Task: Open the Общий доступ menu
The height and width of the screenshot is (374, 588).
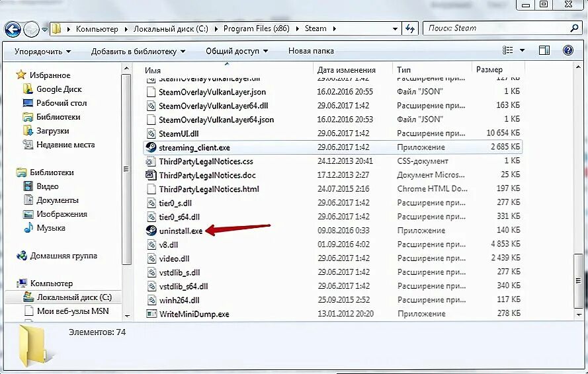Action: [x=237, y=51]
